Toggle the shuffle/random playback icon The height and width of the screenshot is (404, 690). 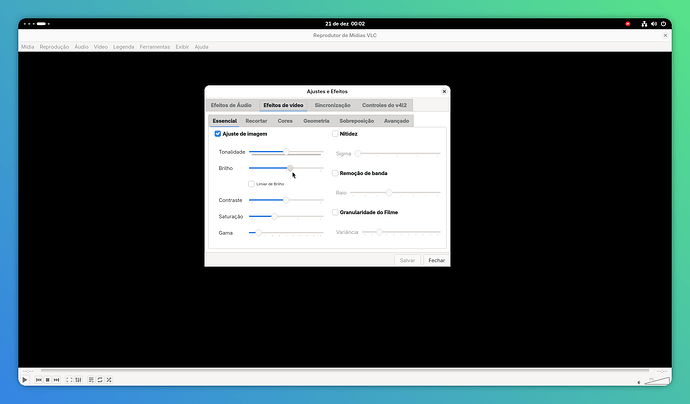[108, 380]
